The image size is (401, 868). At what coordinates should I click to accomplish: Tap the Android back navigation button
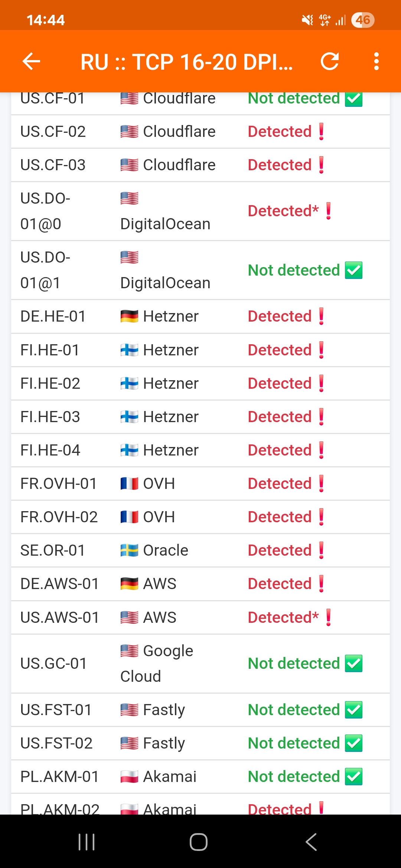pos(311,842)
